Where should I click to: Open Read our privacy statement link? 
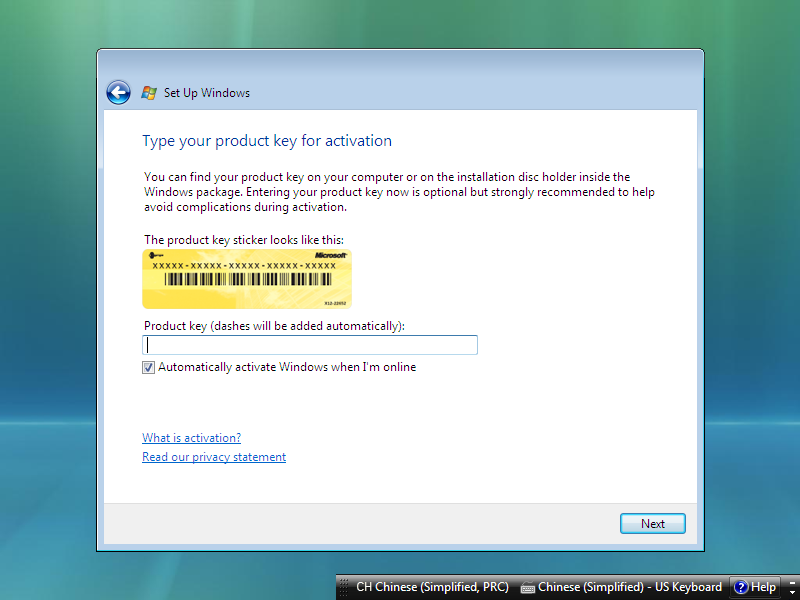pyautogui.click(x=214, y=457)
